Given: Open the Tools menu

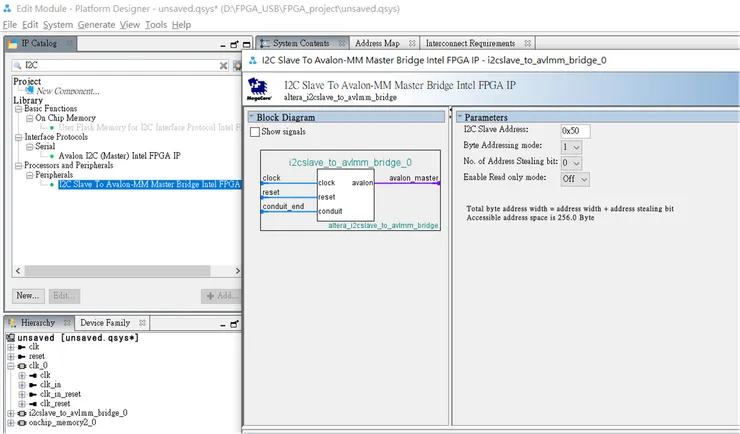Looking at the screenshot, I should pyautogui.click(x=156, y=25).
